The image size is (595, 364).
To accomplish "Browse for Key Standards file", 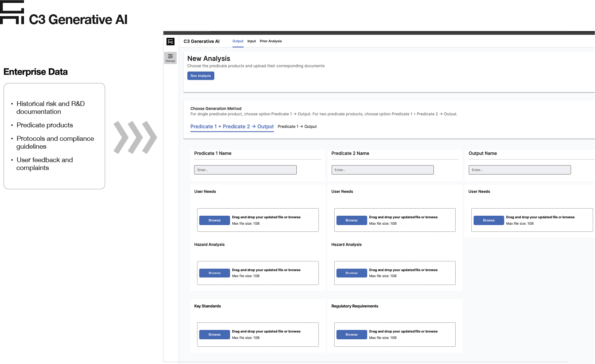I will pyautogui.click(x=214, y=335).
